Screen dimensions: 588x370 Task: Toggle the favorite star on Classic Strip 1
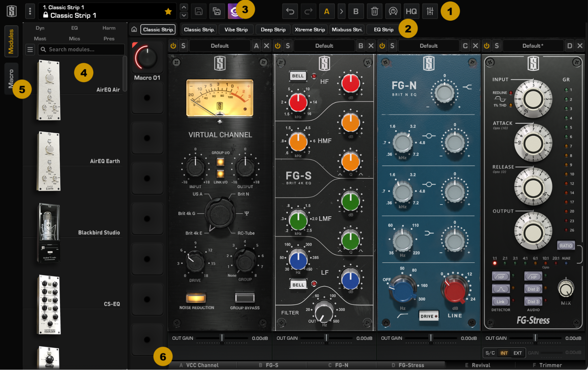pos(168,11)
